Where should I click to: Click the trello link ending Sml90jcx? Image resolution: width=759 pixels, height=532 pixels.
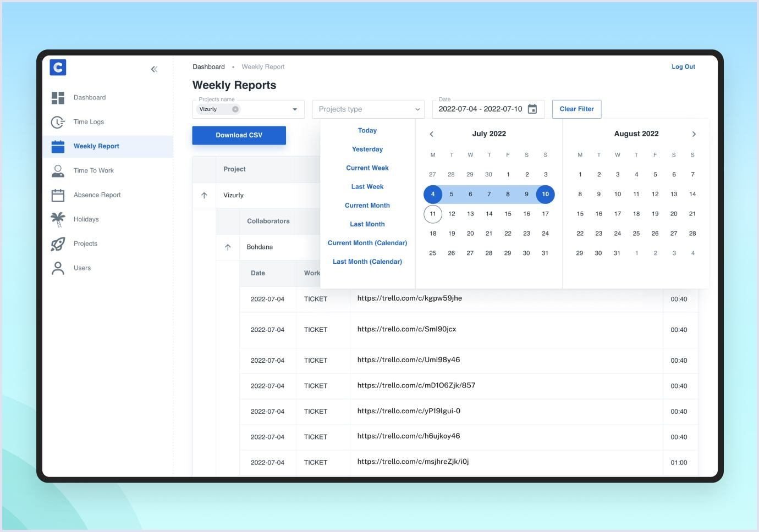tap(406, 329)
